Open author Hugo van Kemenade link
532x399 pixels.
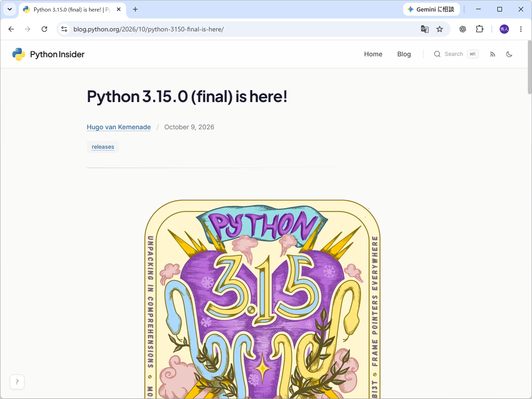tap(119, 127)
